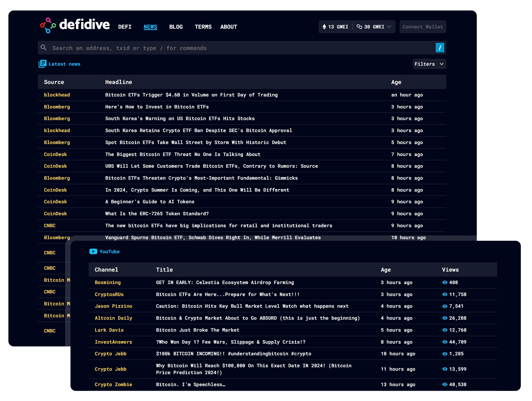Select the Altcoin Daily channel name
Image resolution: width=532 pixels, height=401 pixels.
pos(113,318)
